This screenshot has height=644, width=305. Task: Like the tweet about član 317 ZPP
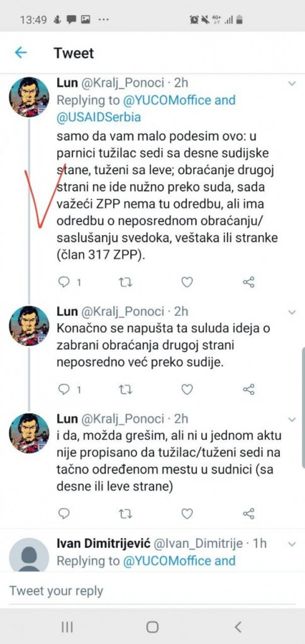pyautogui.click(x=187, y=282)
